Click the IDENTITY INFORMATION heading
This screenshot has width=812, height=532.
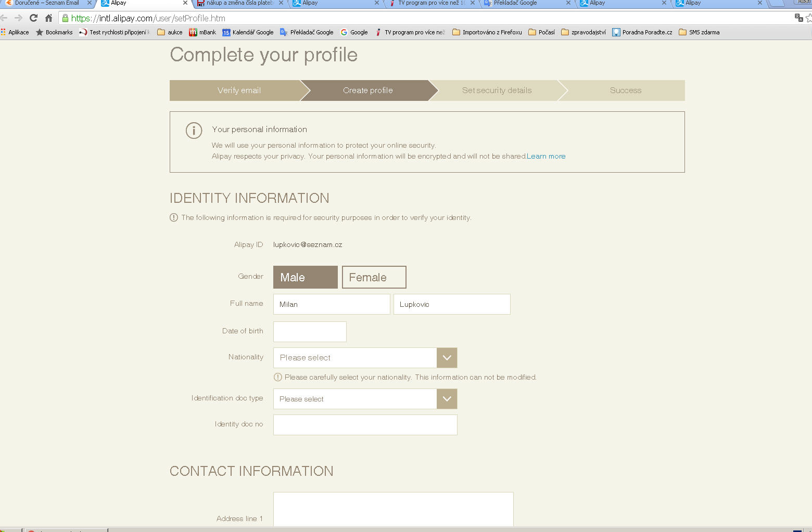[x=249, y=198]
